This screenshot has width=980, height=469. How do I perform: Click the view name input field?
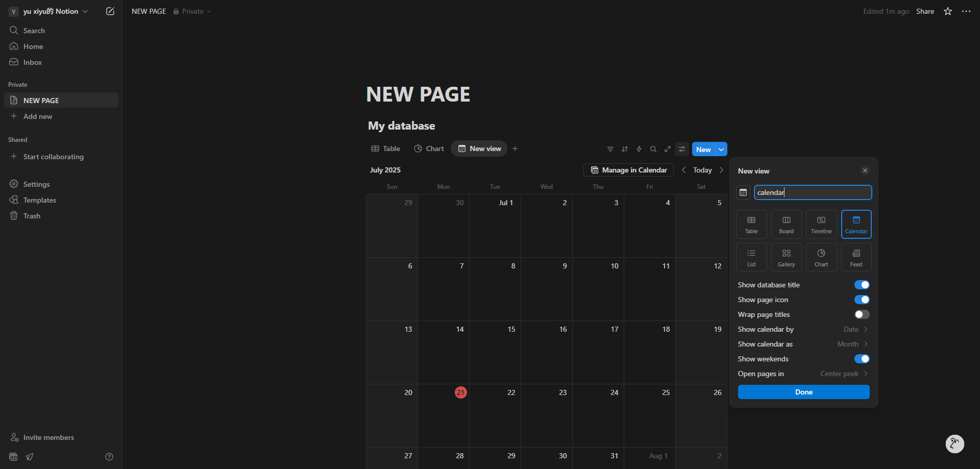pos(813,192)
